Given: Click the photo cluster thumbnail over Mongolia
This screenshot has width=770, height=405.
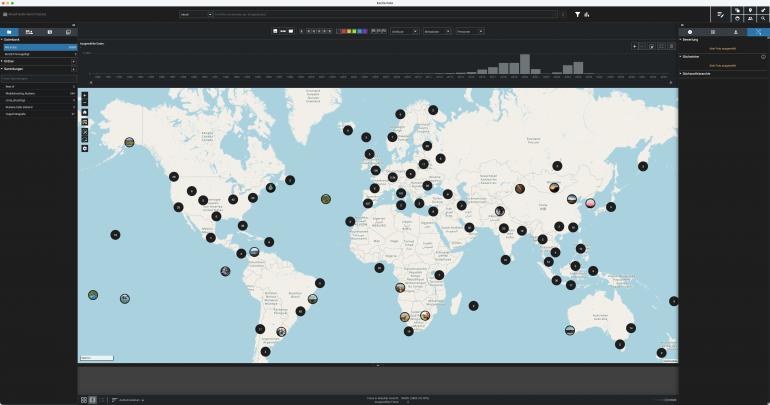Looking at the screenshot, I should 554,187.
